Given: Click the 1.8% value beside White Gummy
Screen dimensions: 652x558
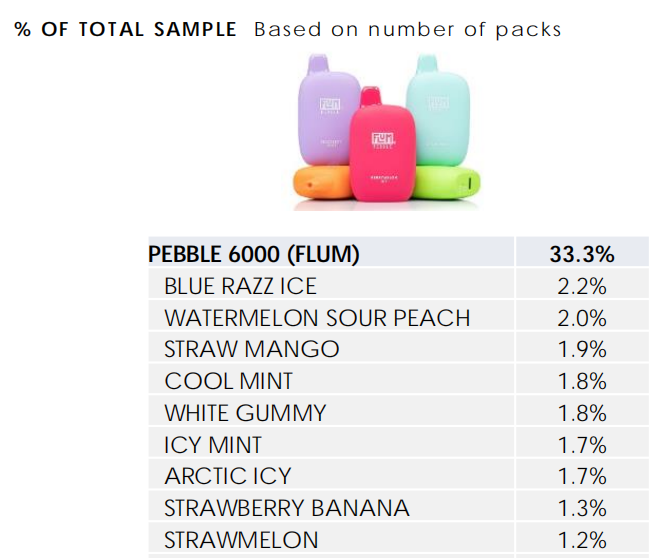Looking at the screenshot, I should (582, 411).
